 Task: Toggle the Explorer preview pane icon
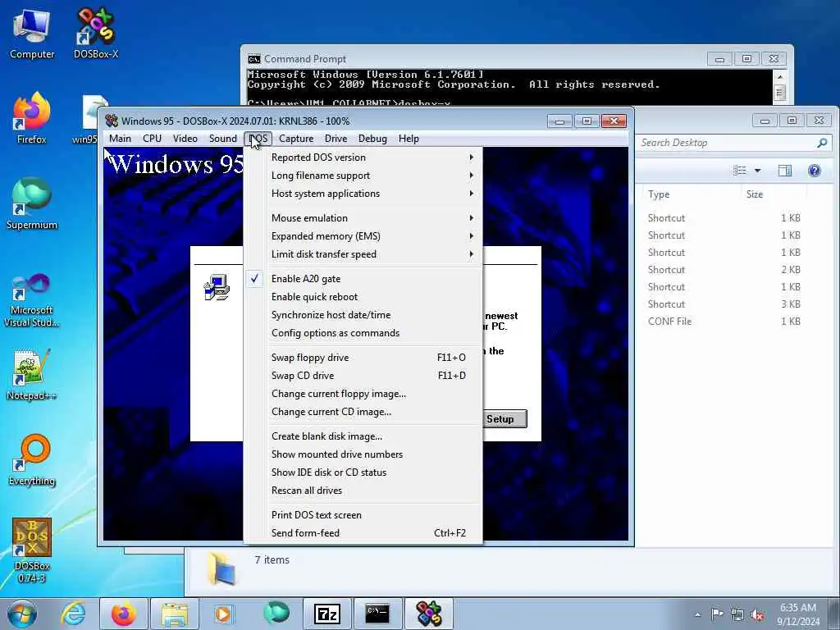tap(785, 171)
